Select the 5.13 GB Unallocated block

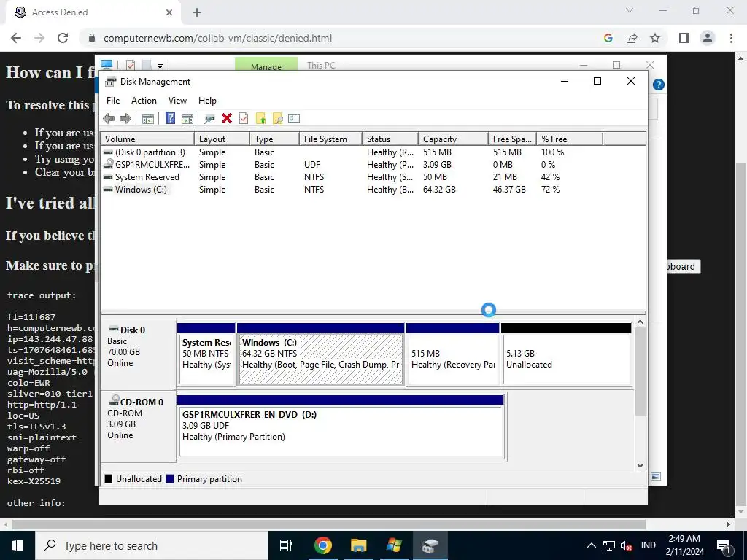click(x=566, y=355)
